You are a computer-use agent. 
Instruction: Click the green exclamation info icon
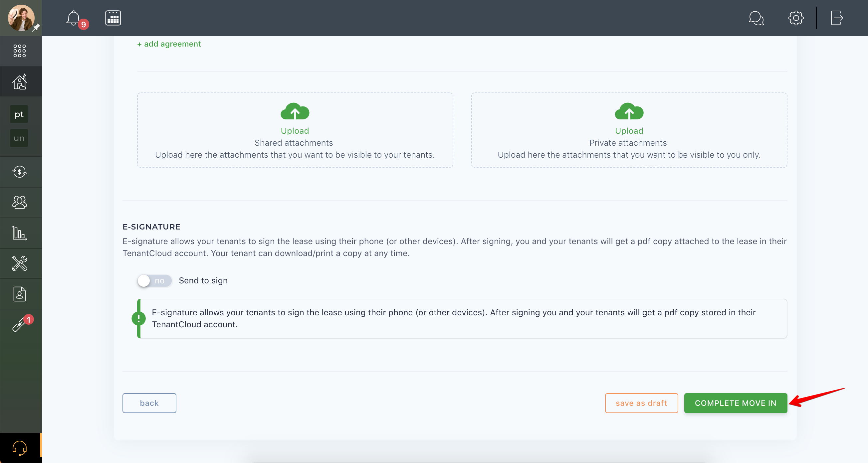(x=138, y=318)
